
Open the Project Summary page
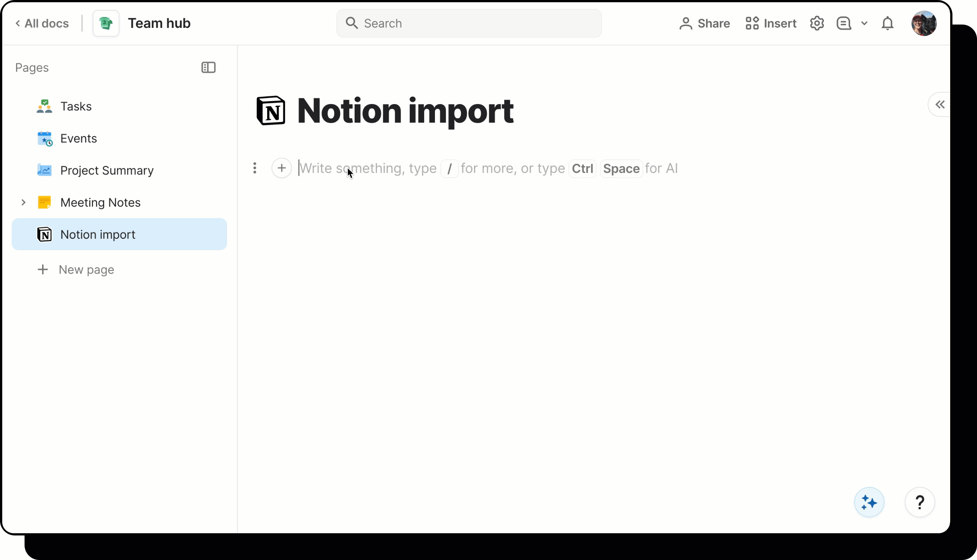106,170
